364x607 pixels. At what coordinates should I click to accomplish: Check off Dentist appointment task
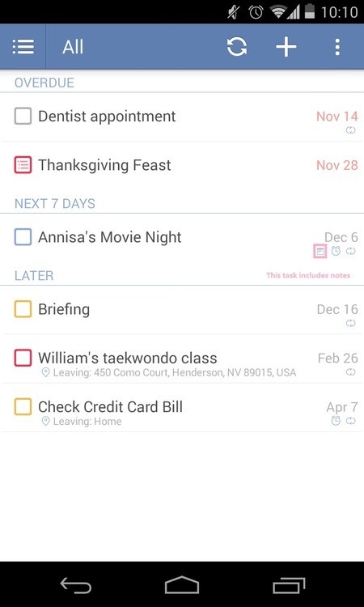(x=23, y=116)
